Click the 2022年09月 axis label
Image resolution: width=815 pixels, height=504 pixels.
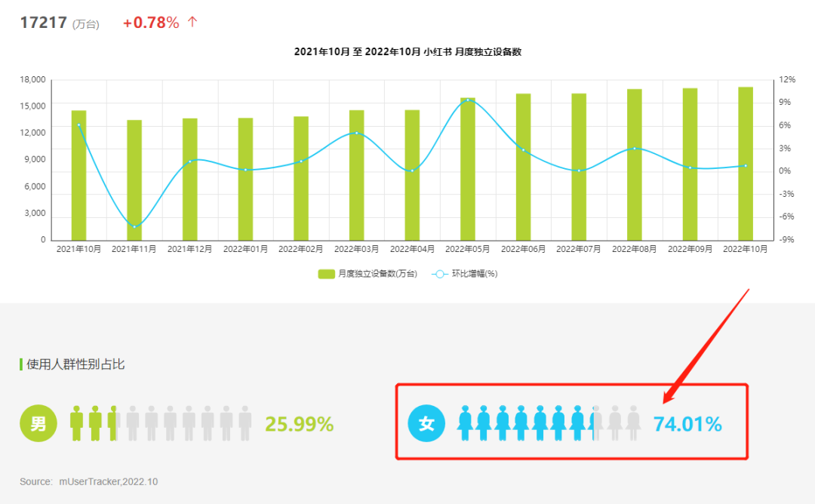690,250
